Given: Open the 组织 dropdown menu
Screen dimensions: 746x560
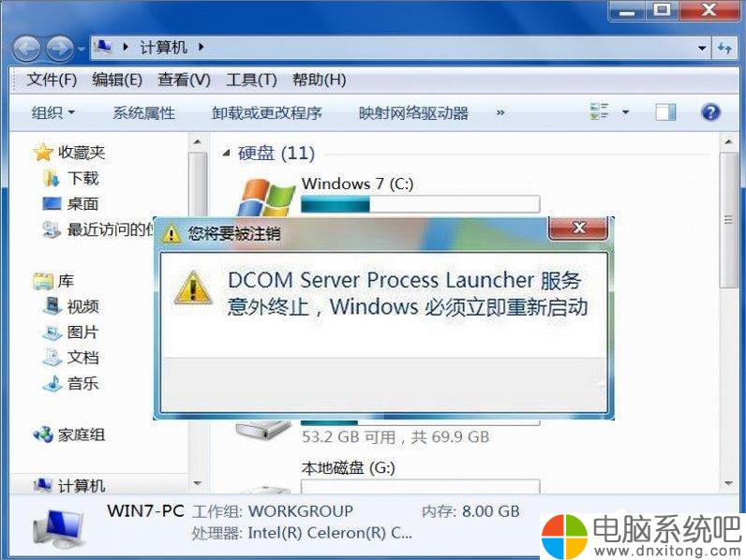Looking at the screenshot, I should tap(52, 112).
